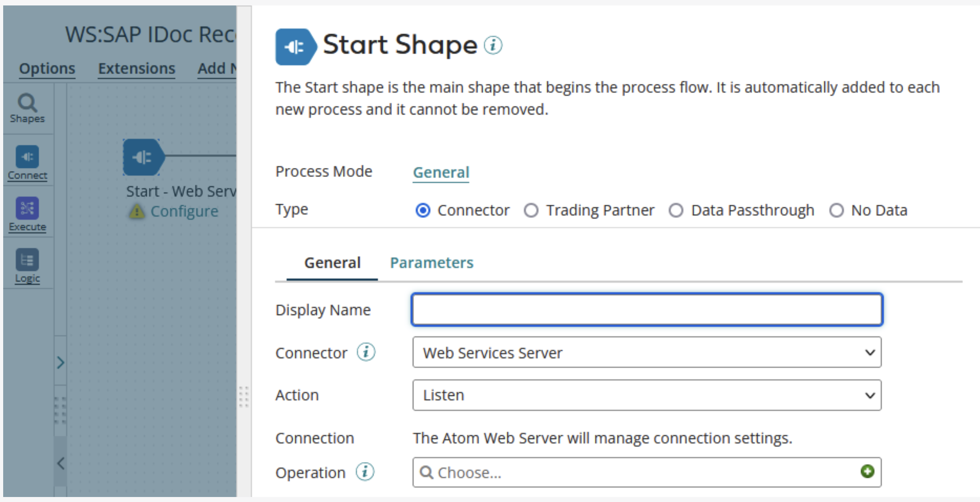Click info icon next to Start Shape title
This screenshot has width=980, height=502.
pyautogui.click(x=493, y=45)
